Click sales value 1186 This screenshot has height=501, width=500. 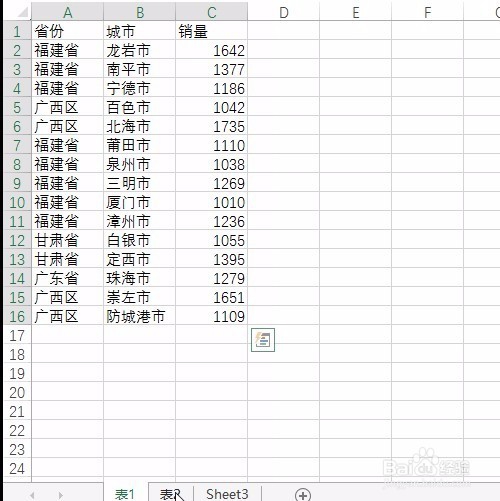[x=212, y=88]
